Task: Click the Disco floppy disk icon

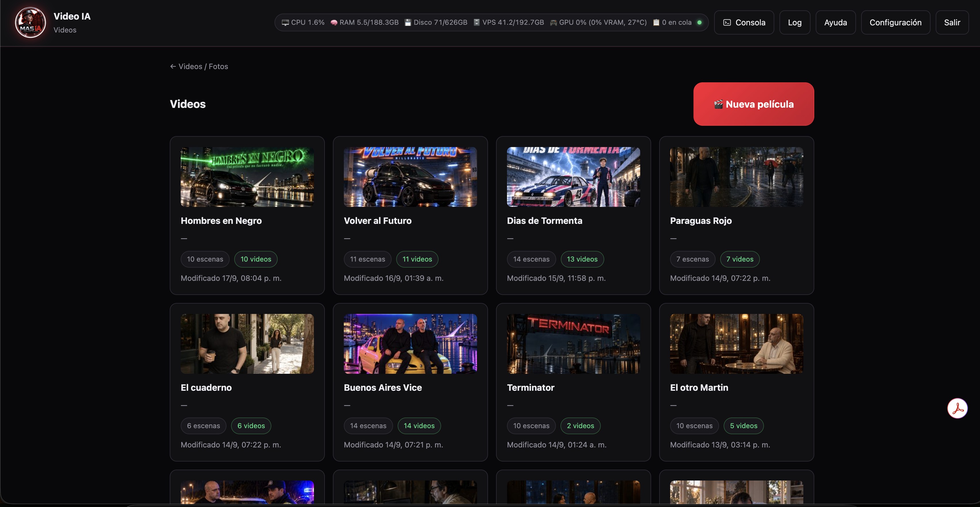Action: 408,22
